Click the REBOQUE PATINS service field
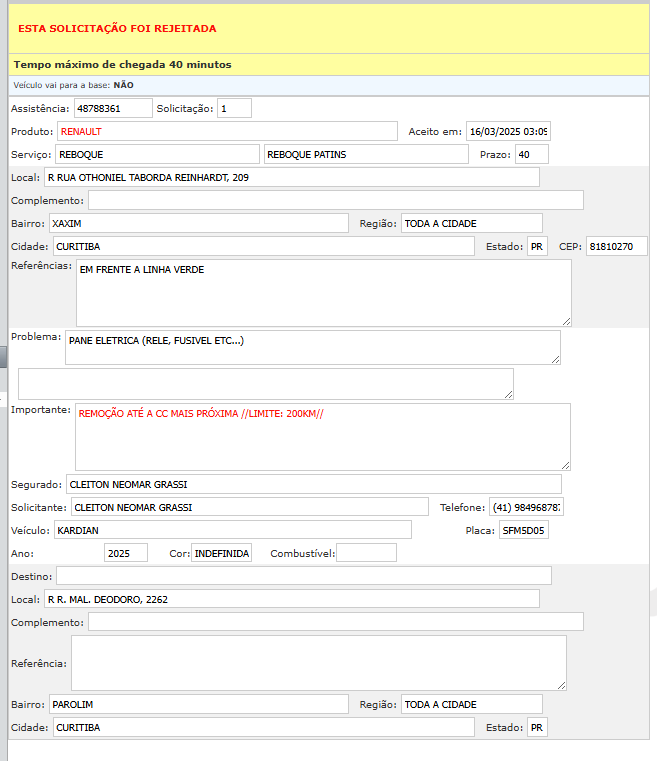The image size is (657, 761). point(366,155)
